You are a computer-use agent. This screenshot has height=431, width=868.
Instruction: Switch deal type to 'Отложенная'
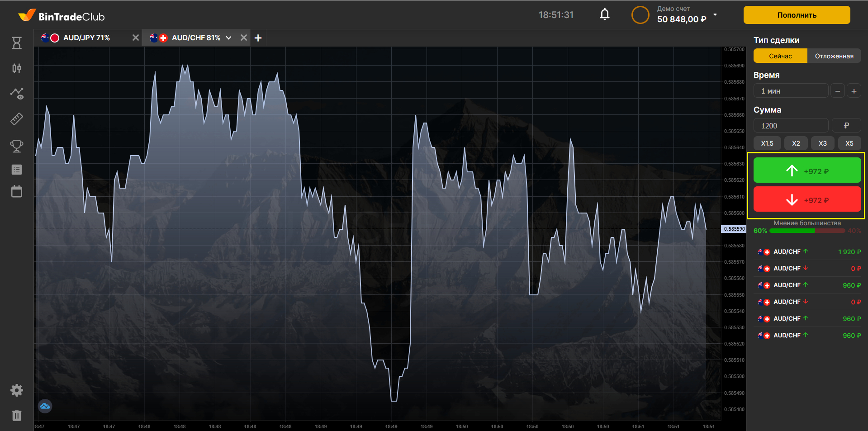click(834, 56)
